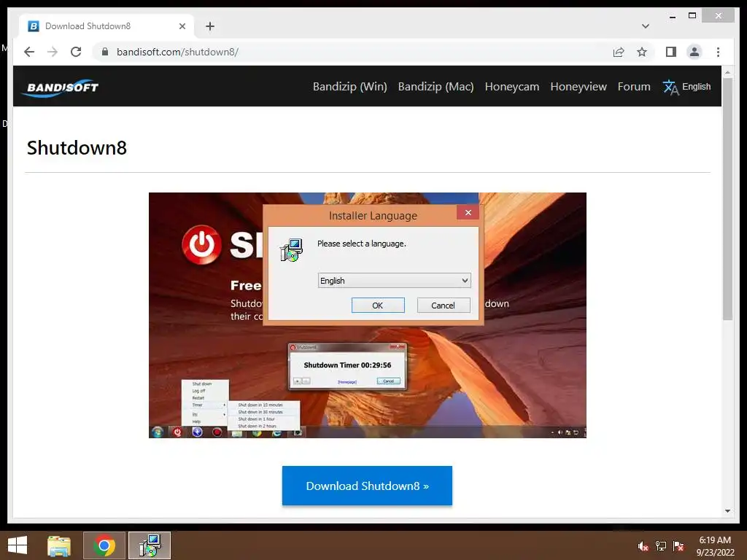747x560 pixels.
Task: Click OK in Installer Language dialog
Action: (x=378, y=306)
